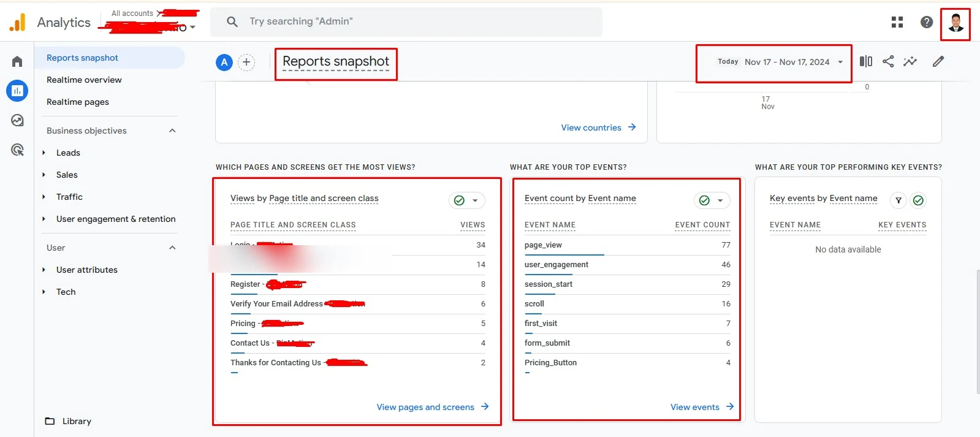980x437 pixels.
Task: Expand the Tech tree item arrow
Action: click(x=44, y=292)
